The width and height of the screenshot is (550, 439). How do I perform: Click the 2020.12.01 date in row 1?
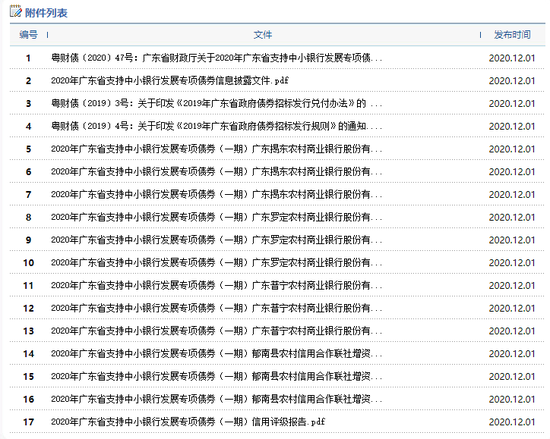pos(512,58)
